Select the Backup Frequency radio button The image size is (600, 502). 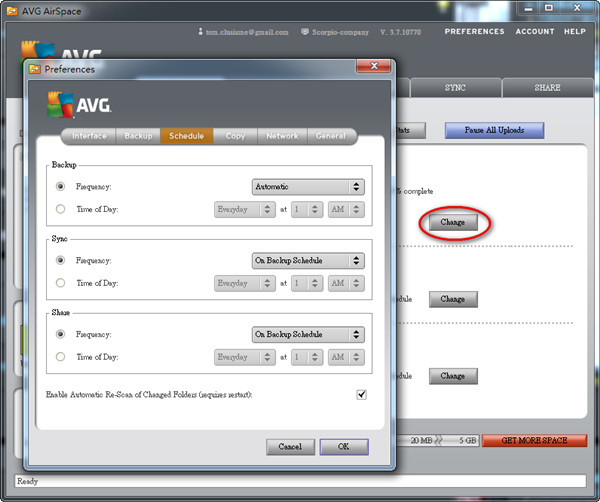[60, 186]
